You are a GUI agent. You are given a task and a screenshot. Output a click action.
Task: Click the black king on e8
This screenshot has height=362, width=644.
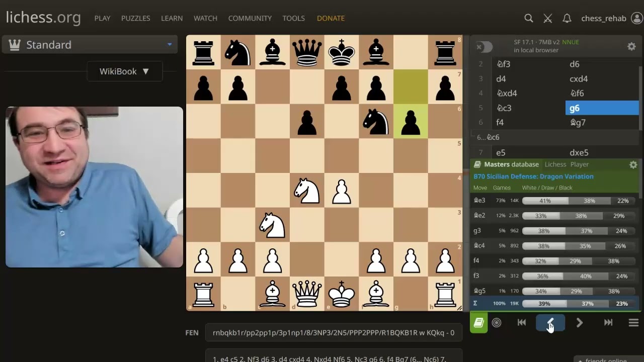pyautogui.click(x=342, y=52)
